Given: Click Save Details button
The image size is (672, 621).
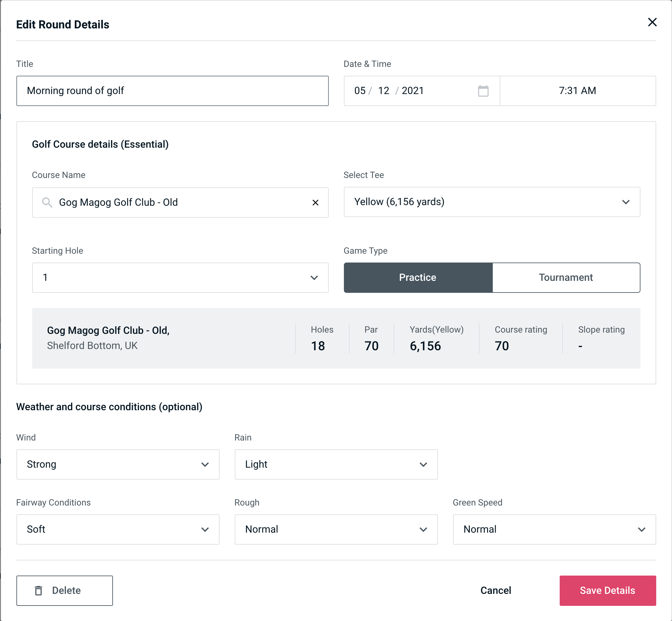Looking at the screenshot, I should point(607,591).
